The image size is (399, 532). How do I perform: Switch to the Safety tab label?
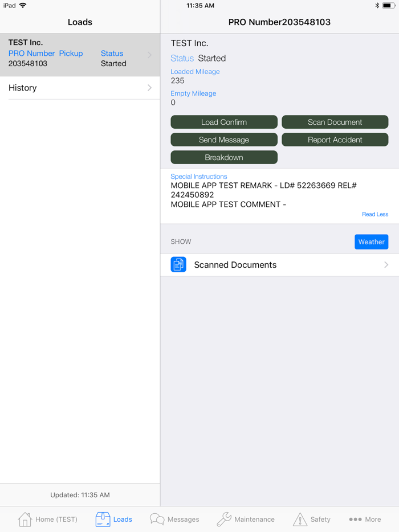[320, 519]
